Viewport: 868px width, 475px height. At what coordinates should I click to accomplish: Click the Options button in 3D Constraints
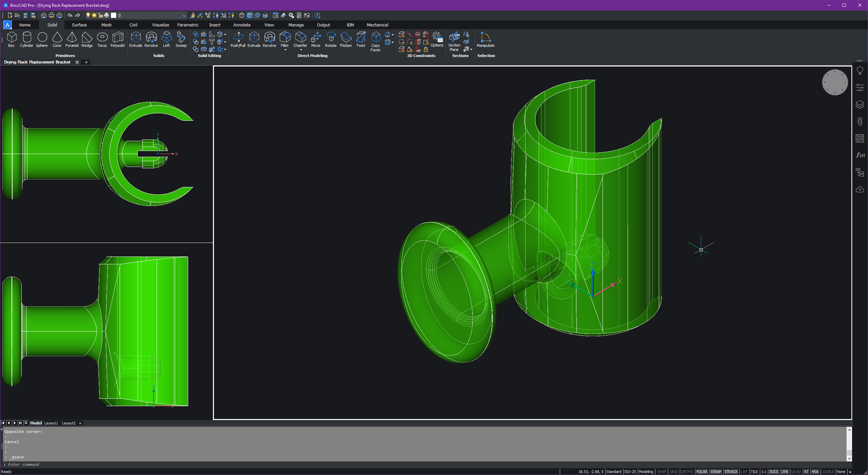coord(437,37)
